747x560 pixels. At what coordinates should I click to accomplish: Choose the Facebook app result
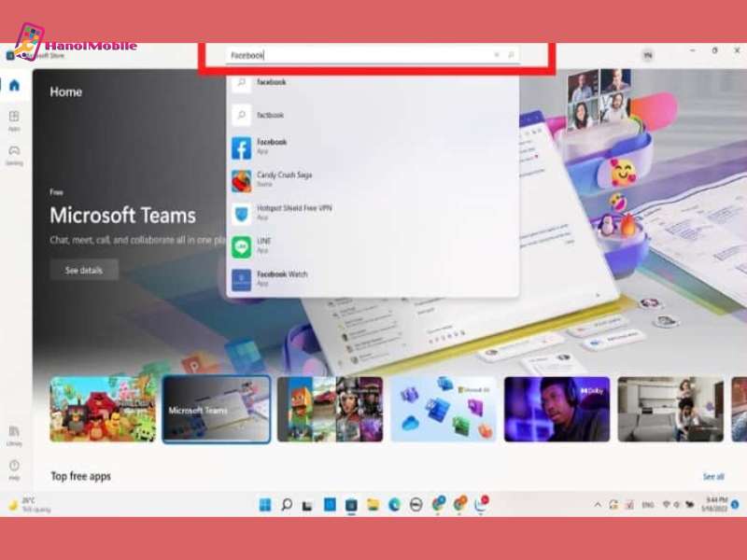pyautogui.click(x=373, y=147)
